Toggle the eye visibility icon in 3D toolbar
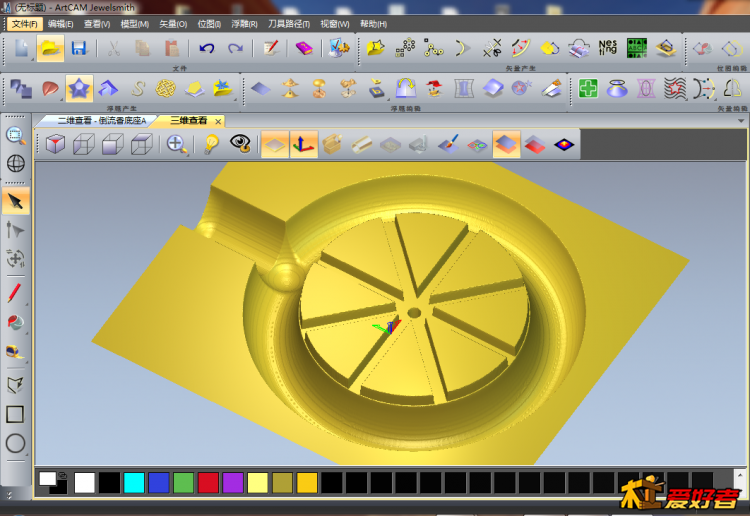 click(x=240, y=144)
